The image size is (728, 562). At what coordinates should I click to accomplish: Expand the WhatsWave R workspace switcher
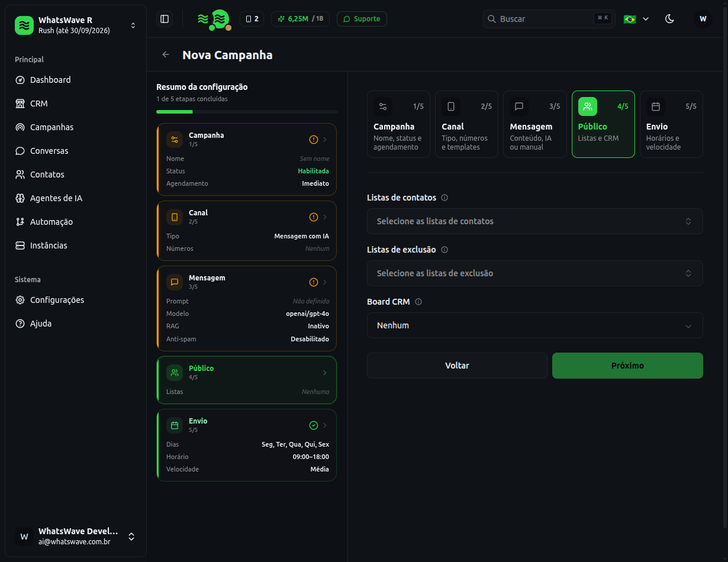click(76, 25)
